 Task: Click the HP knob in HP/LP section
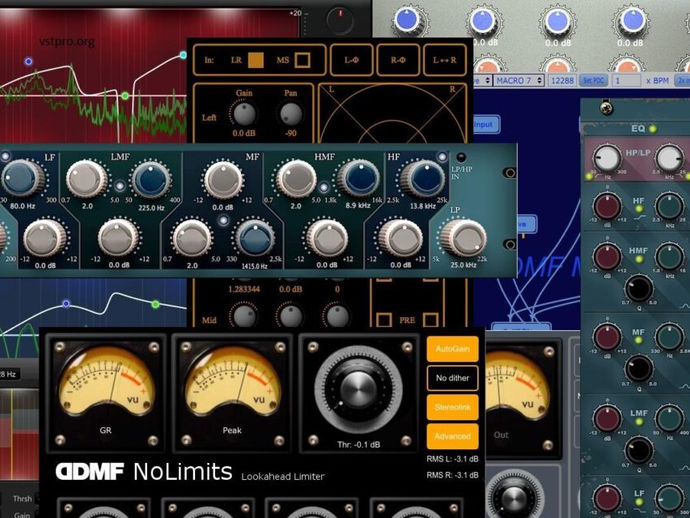pyautogui.click(x=607, y=158)
